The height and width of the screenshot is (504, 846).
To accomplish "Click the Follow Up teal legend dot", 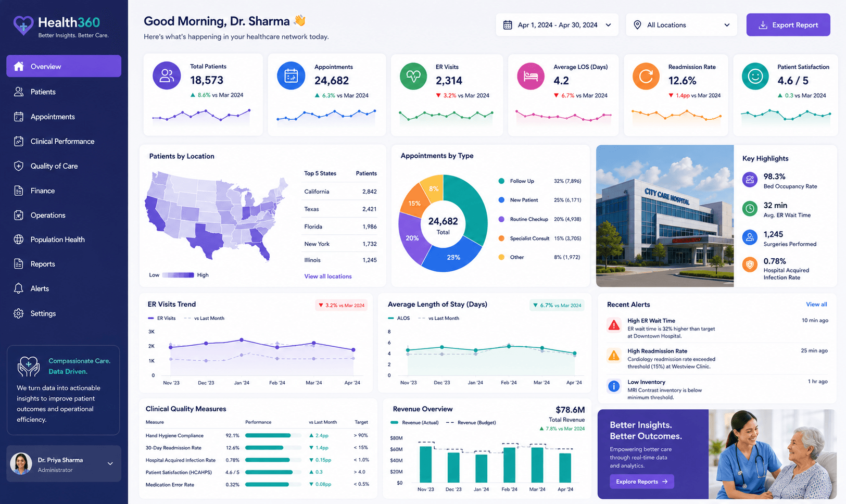I will click(x=501, y=181).
